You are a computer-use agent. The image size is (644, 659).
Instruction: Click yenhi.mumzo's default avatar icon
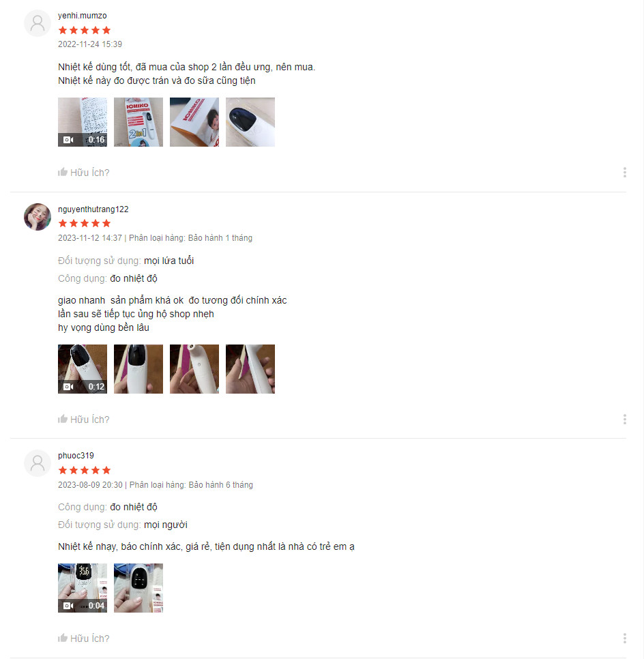coord(38,23)
